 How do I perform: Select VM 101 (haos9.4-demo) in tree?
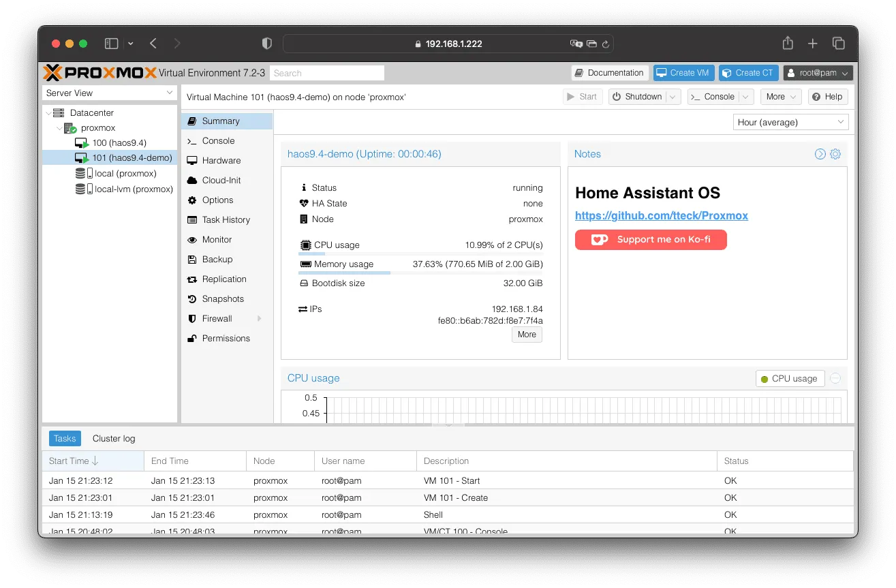coord(110,158)
